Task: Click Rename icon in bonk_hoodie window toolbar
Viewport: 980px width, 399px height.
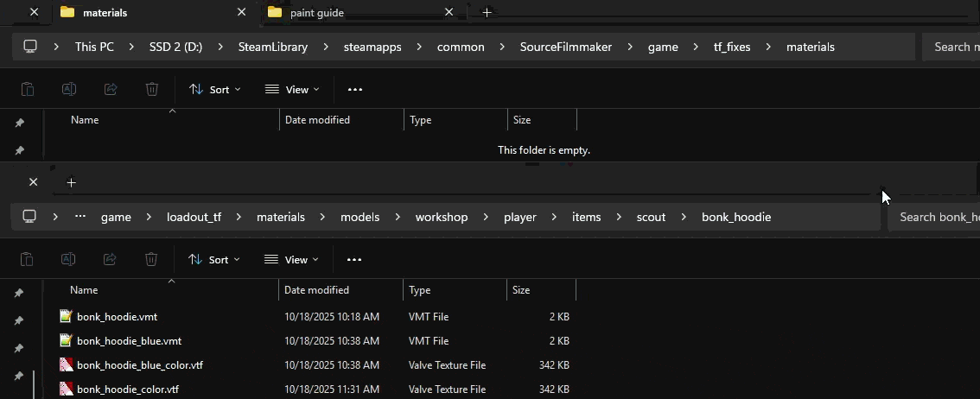Action: (x=68, y=259)
